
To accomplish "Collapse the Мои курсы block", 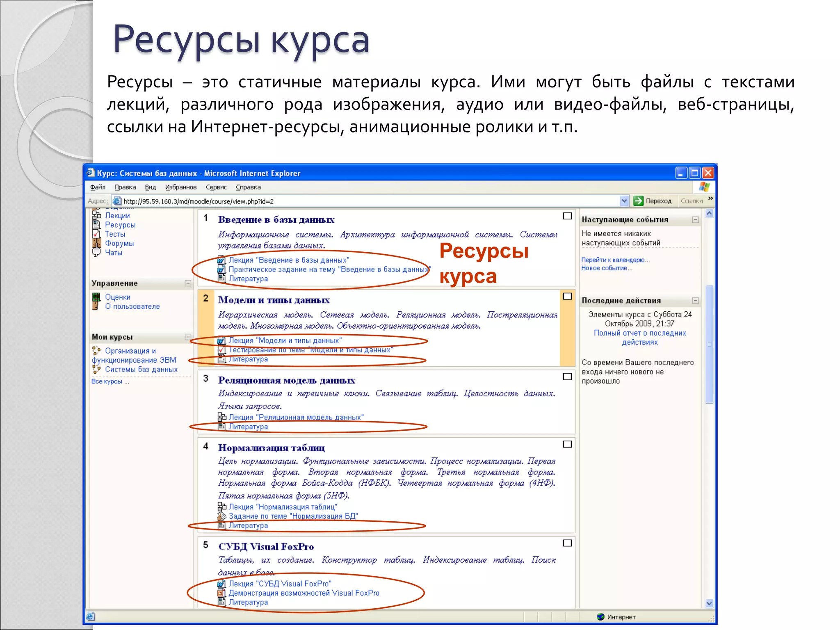I will click(x=188, y=337).
